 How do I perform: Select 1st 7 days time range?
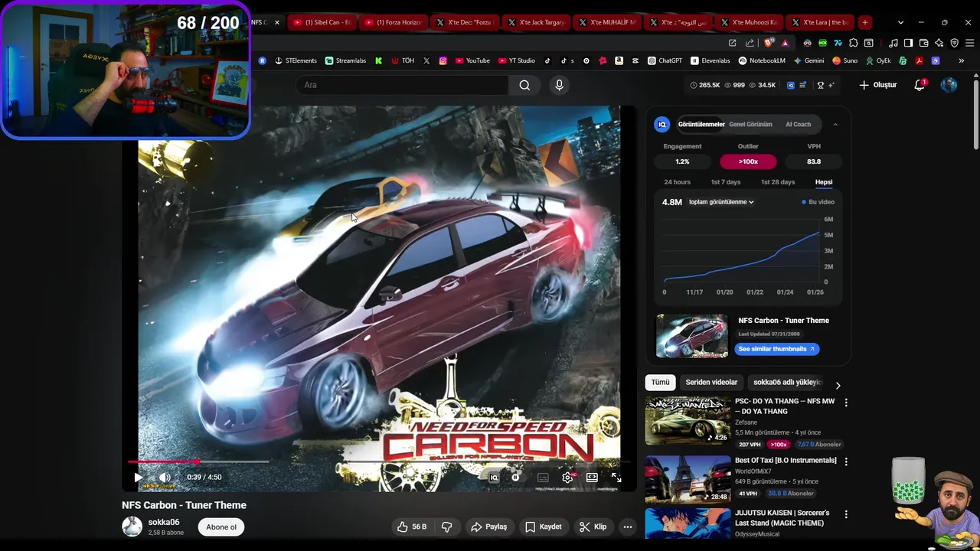726,182
